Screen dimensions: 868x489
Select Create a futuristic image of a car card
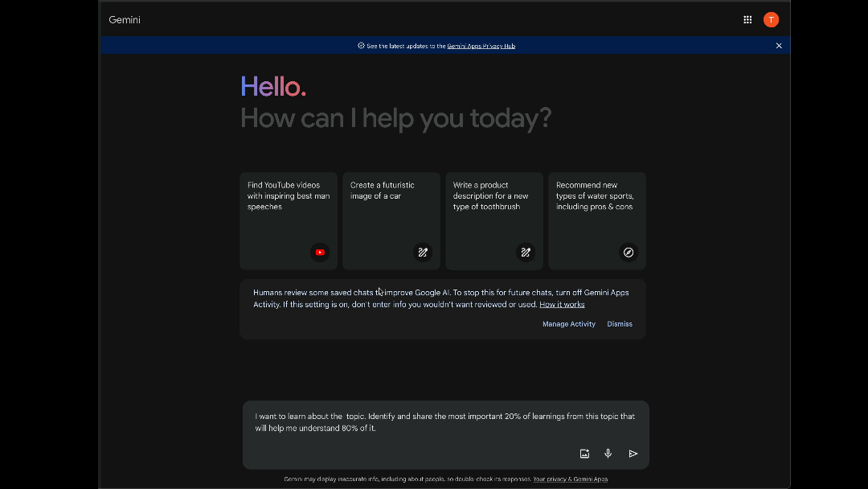coord(391,221)
